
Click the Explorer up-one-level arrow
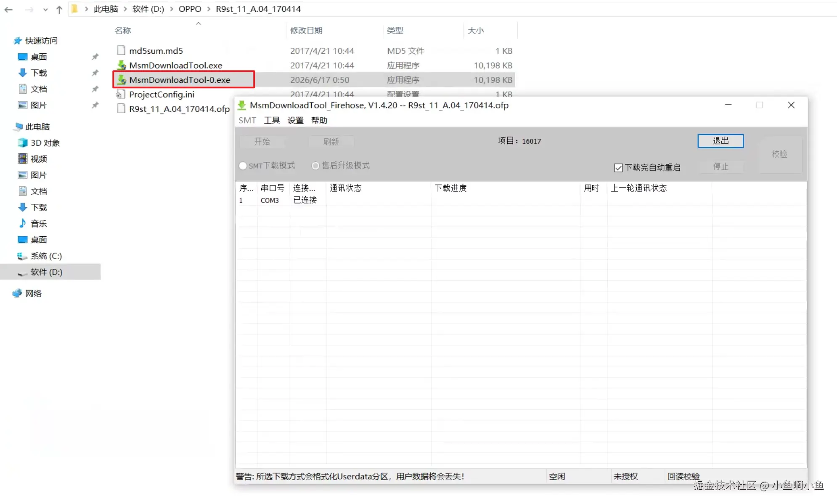click(59, 9)
